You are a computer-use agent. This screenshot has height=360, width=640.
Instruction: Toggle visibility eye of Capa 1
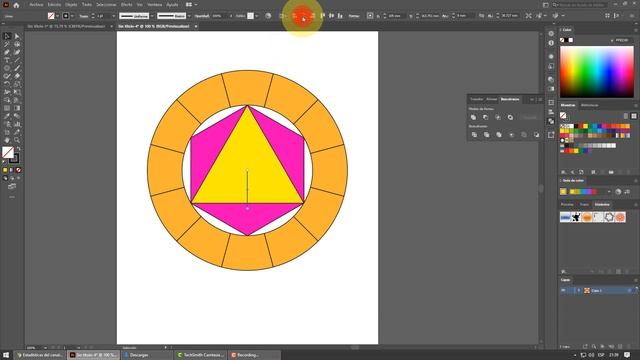pos(563,290)
